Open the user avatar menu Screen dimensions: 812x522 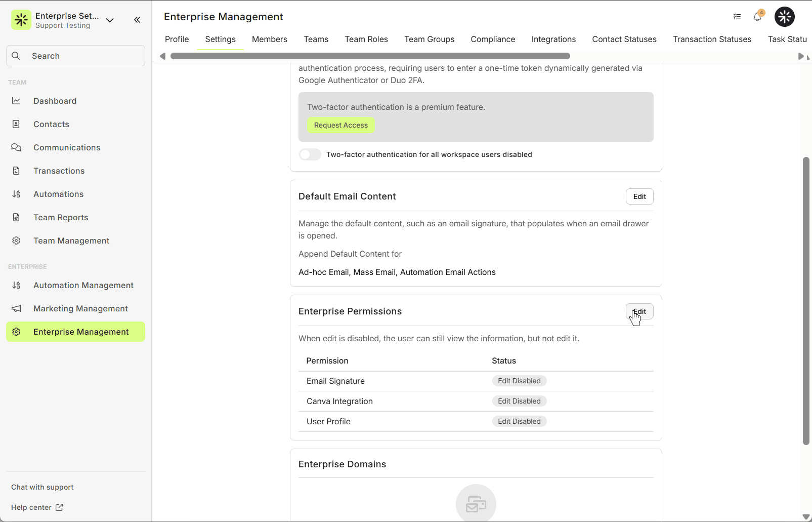[x=785, y=17]
